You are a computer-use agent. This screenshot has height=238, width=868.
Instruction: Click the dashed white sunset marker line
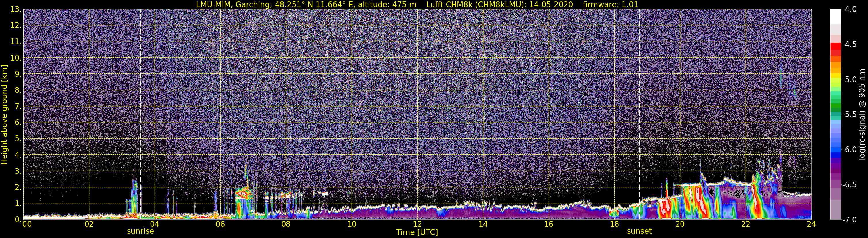pos(639,114)
